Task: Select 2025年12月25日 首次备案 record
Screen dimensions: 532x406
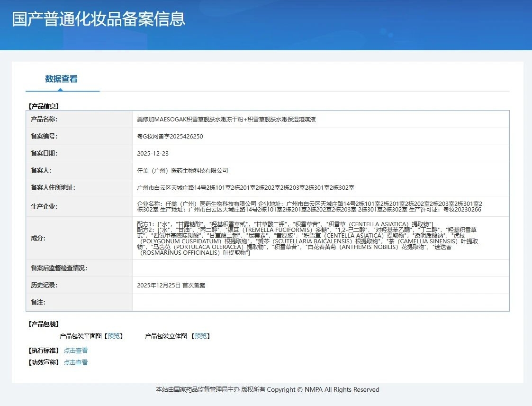Action: [171, 286]
